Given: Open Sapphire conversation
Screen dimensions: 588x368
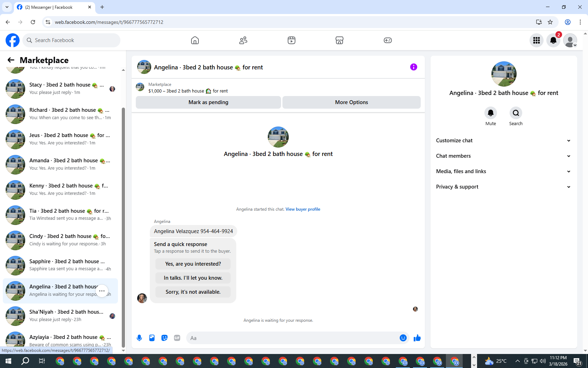Looking at the screenshot, I should coord(60,266).
